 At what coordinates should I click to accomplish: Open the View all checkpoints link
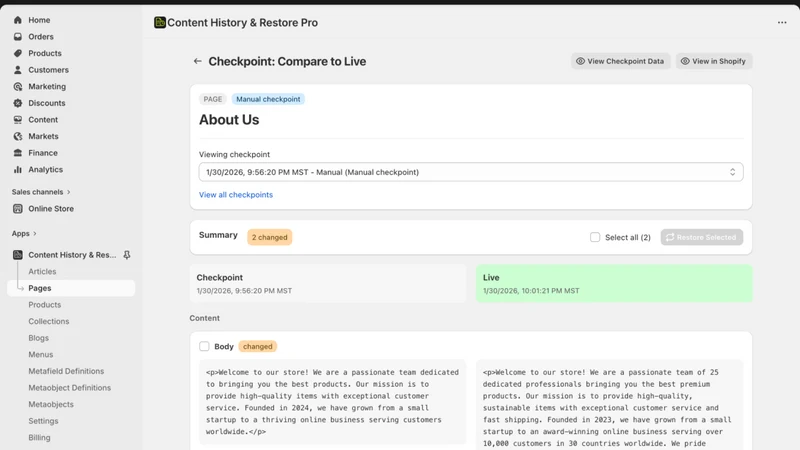tap(236, 194)
